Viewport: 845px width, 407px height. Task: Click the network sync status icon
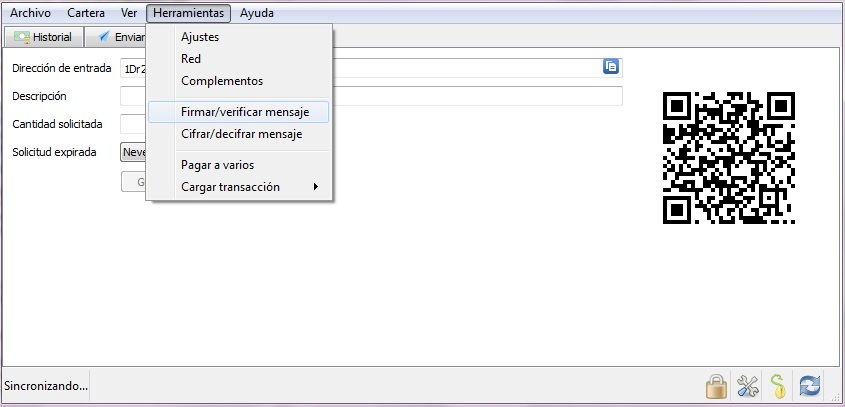809,386
